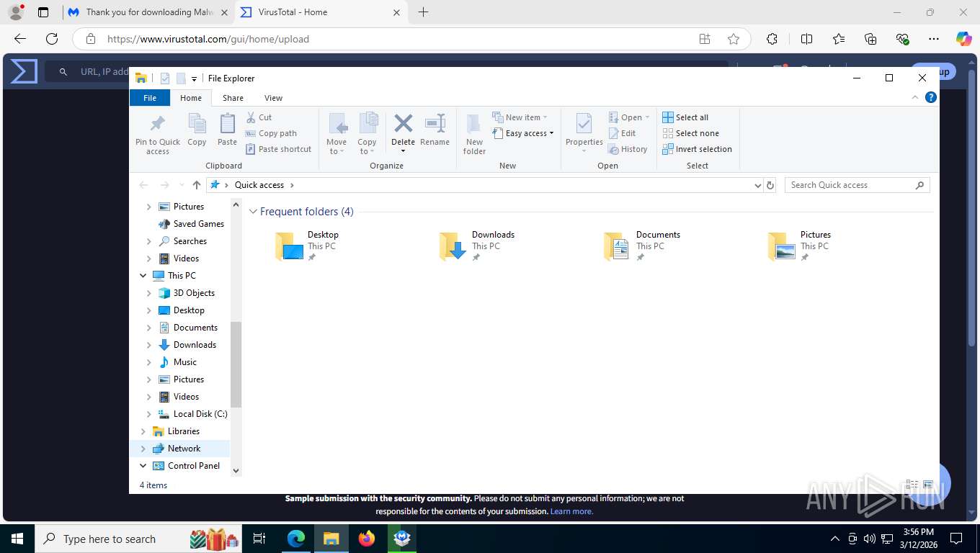Click the Delete ribbon button
Viewport: 980px width, 553px height.
(403, 133)
